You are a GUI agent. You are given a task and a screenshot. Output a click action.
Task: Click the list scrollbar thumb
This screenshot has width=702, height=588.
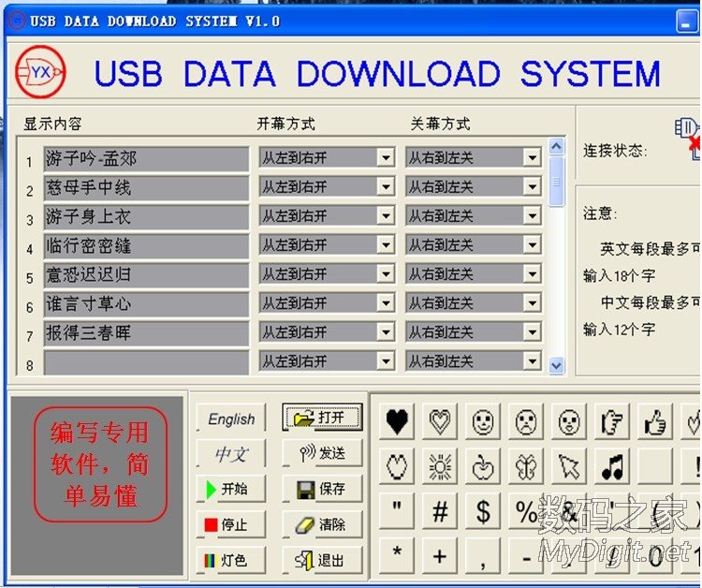[x=557, y=182]
